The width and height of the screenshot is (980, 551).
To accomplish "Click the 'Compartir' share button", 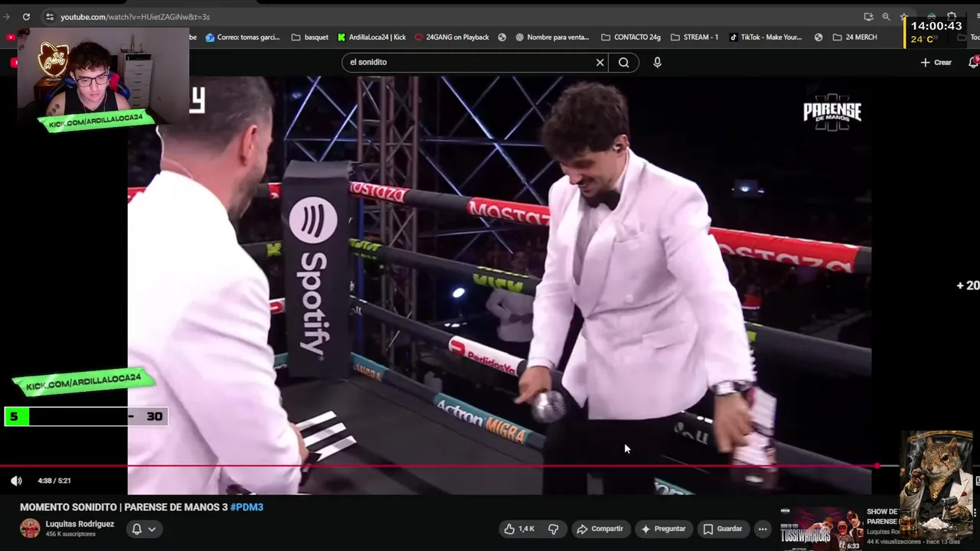I will [599, 529].
